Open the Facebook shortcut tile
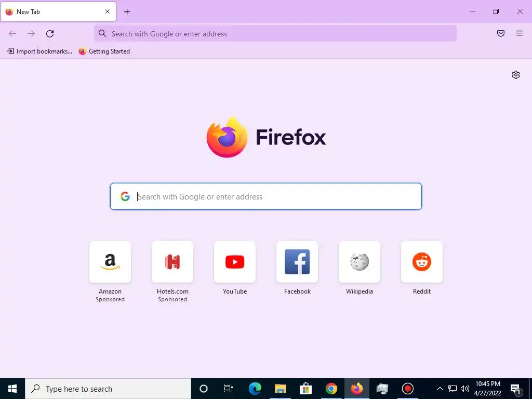The width and height of the screenshot is (532, 399). 297,262
